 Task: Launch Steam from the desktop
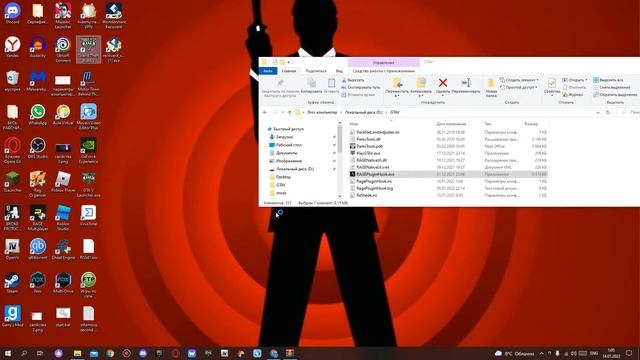[12, 283]
